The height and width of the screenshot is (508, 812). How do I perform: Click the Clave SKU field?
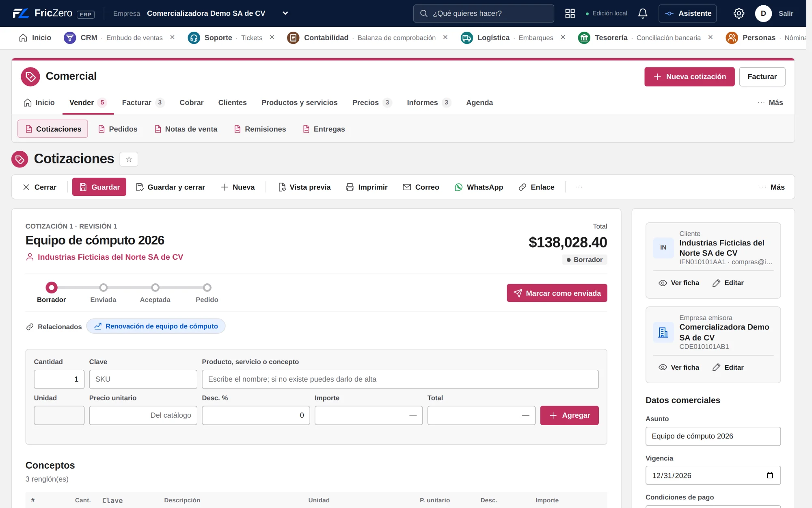pyautogui.click(x=143, y=379)
